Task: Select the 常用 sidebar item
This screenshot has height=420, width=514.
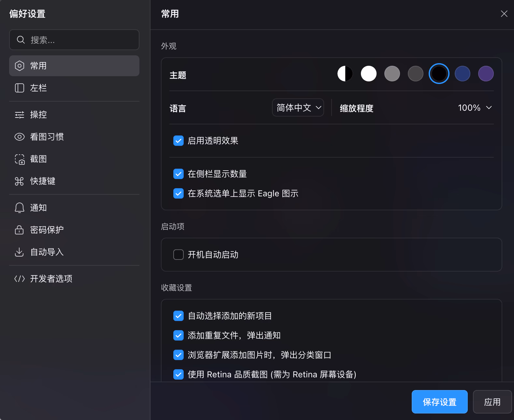Action: click(74, 66)
